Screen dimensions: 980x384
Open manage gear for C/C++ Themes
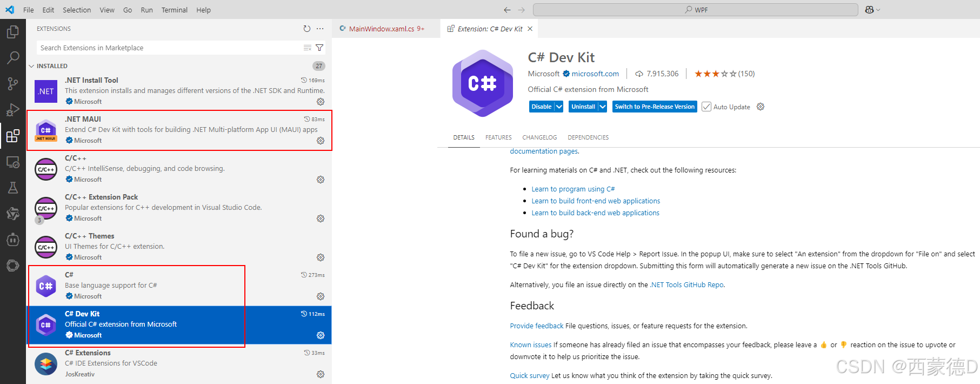[x=321, y=257]
